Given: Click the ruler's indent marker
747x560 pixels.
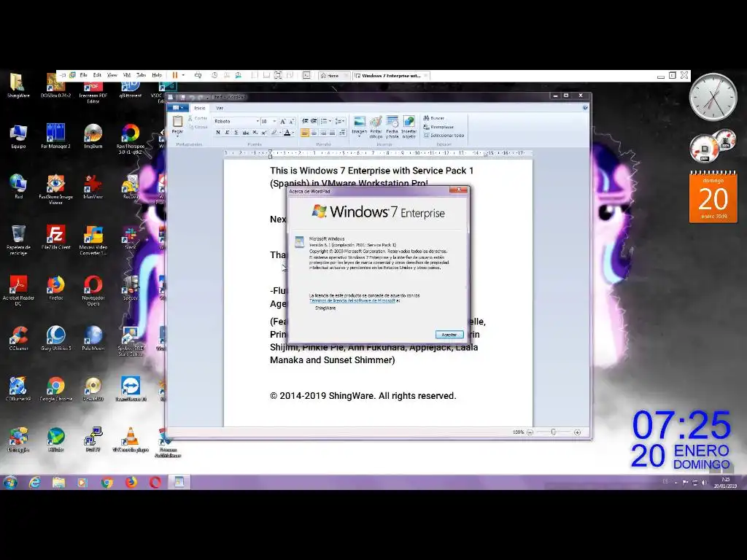Looking at the screenshot, I should pyautogui.click(x=270, y=153).
